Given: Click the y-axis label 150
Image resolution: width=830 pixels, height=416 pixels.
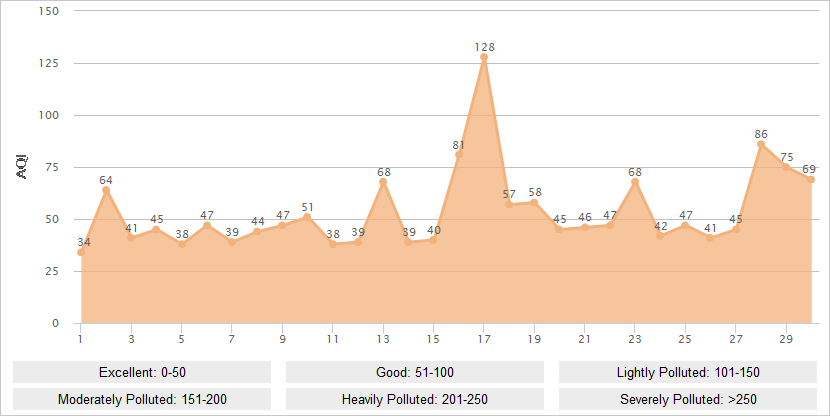Looking at the screenshot, I should [49, 11].
